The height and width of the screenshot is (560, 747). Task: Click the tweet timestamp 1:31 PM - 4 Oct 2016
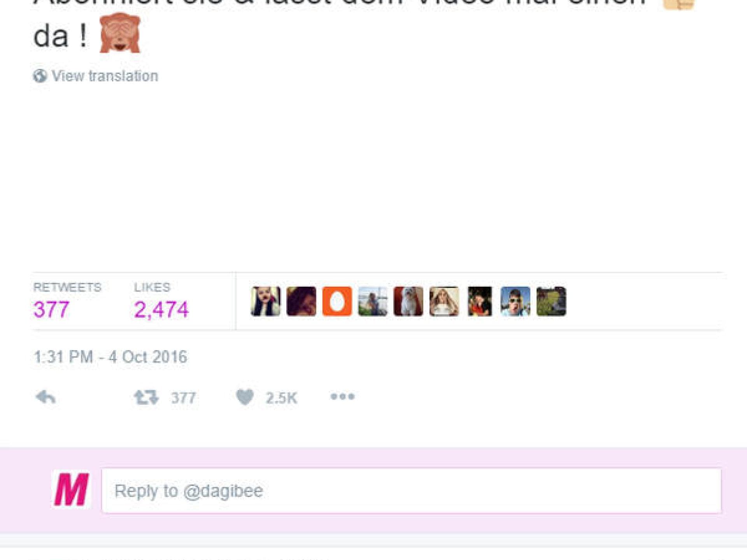pos(110,357)
